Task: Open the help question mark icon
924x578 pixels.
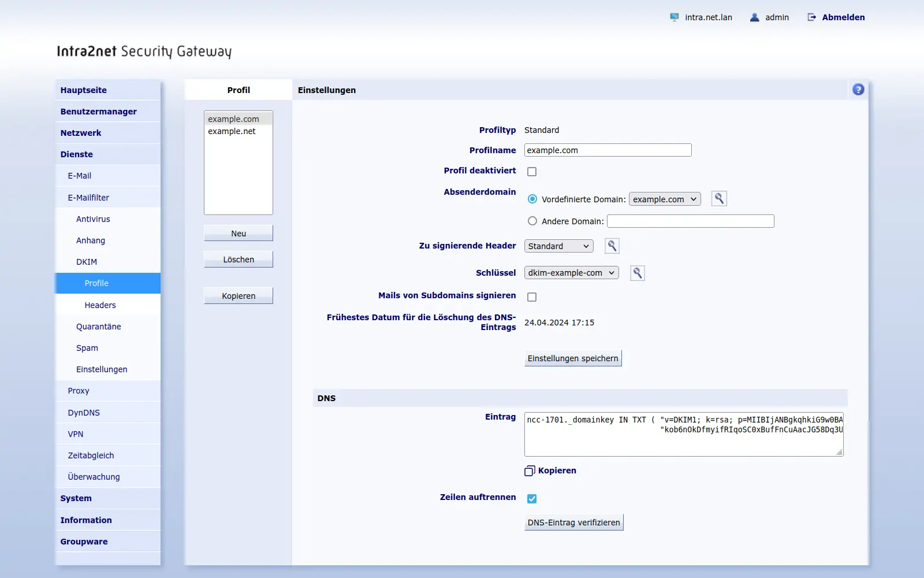Action: point(858,90)
